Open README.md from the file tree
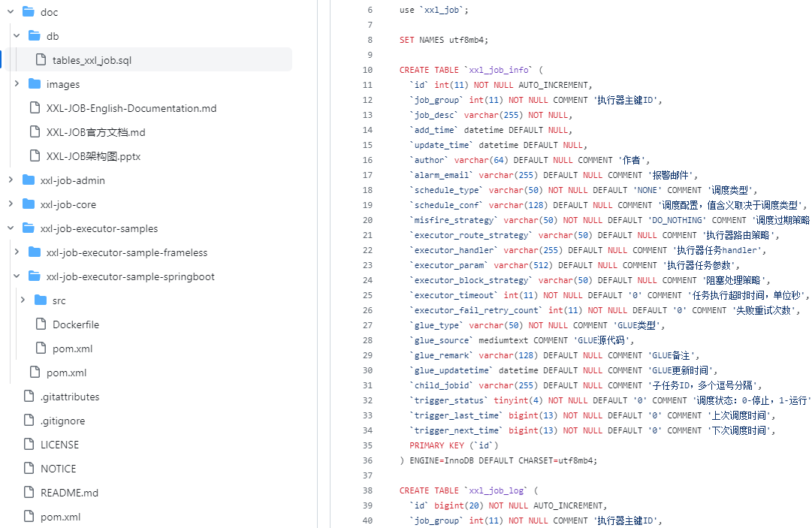 69,493
